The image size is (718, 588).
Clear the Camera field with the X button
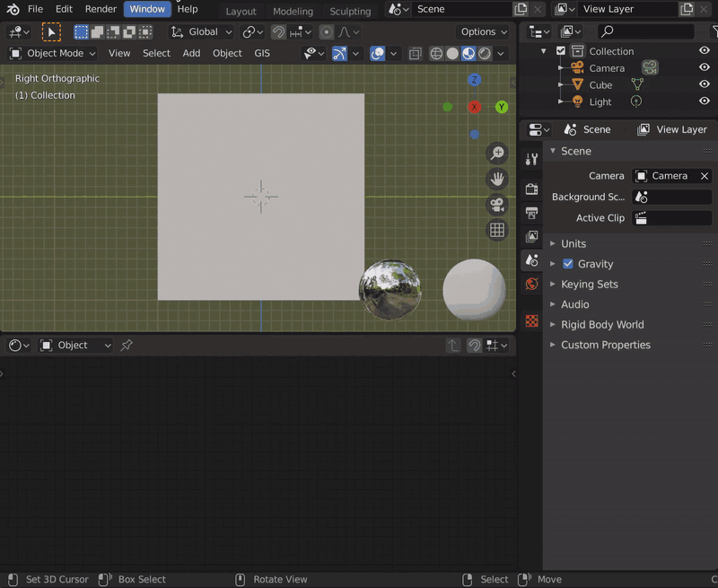point(705,176)
